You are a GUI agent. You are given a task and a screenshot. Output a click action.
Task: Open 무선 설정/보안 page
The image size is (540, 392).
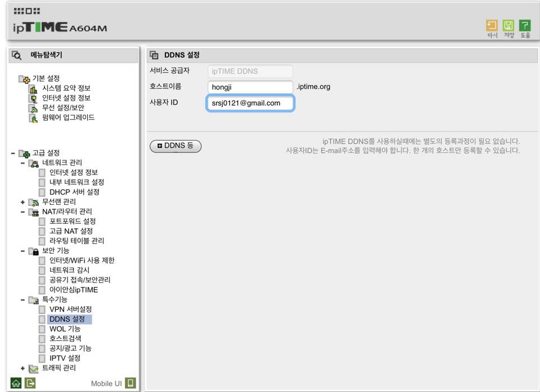pos(63,108)
